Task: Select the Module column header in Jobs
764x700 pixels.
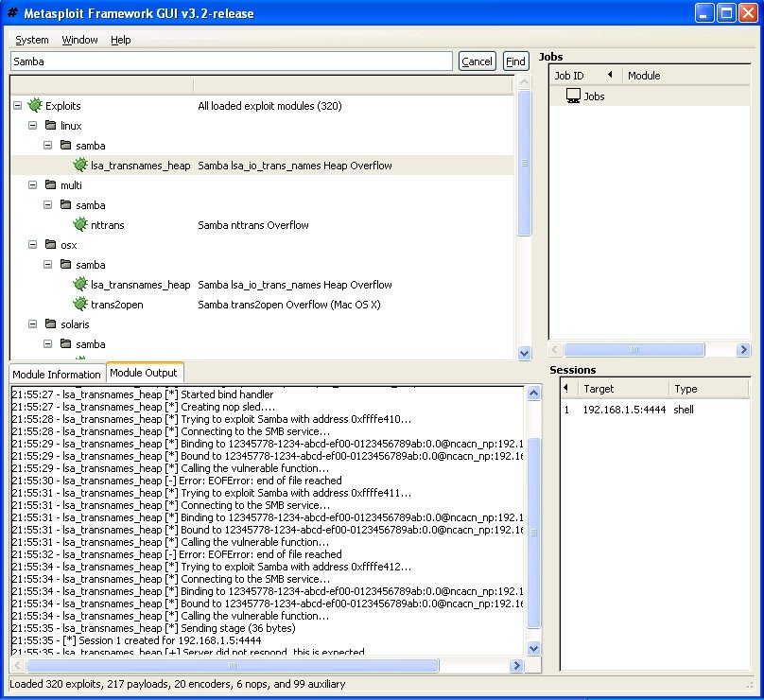Action: pos(686,75)
